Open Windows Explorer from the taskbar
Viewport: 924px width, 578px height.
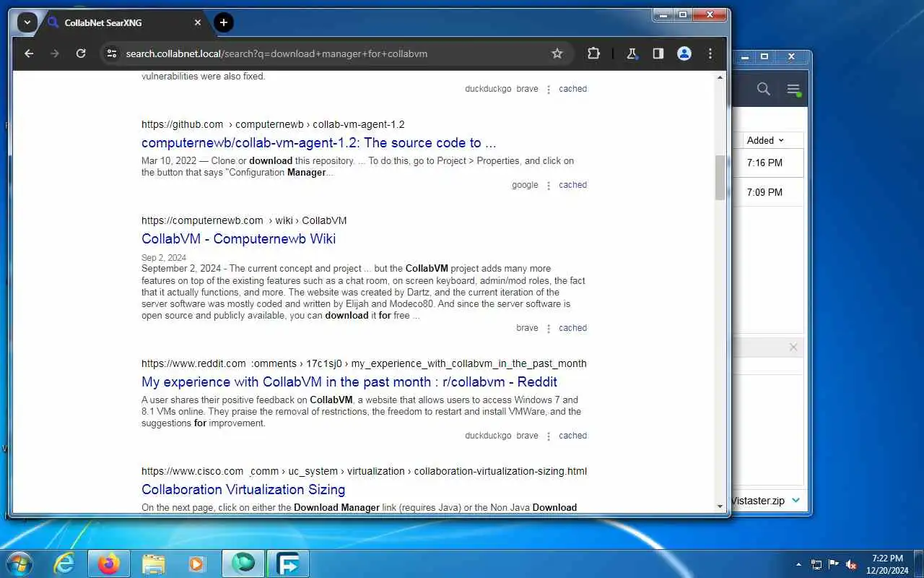(153, 564)
